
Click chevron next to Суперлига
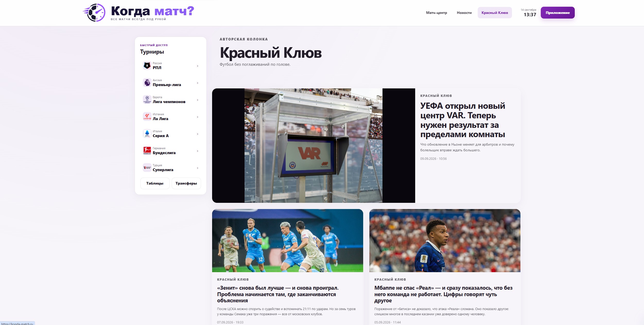(197, 168)
